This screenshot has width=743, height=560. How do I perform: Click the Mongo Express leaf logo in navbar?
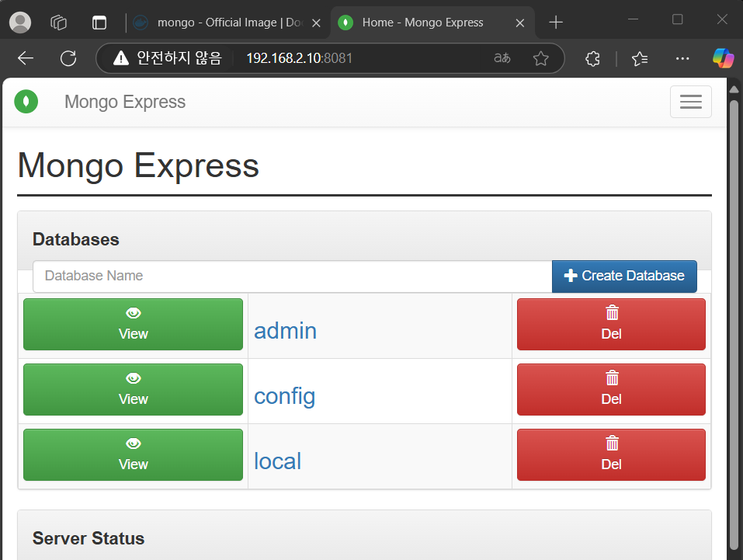point(26,102)
